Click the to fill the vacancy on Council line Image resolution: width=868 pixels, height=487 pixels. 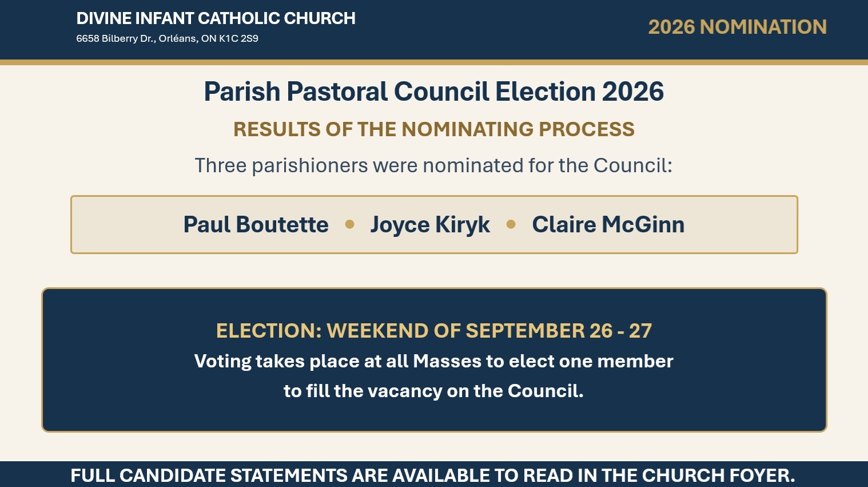[434, 391]
